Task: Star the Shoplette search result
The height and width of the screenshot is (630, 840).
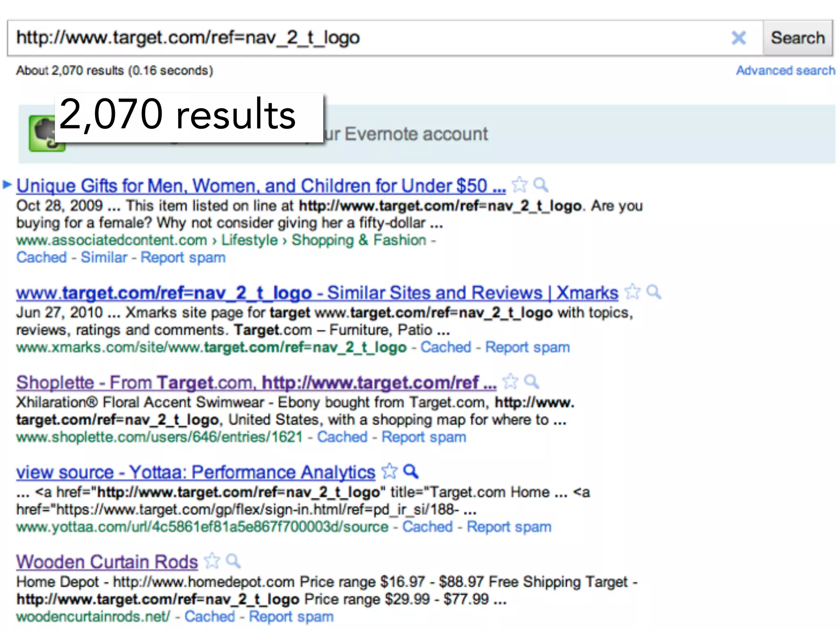Action: tap(510, 381)
